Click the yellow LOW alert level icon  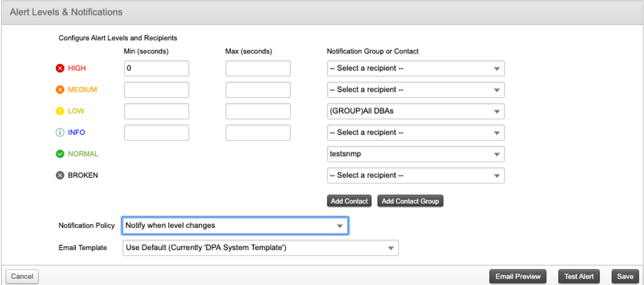click(x=60, y=111)
